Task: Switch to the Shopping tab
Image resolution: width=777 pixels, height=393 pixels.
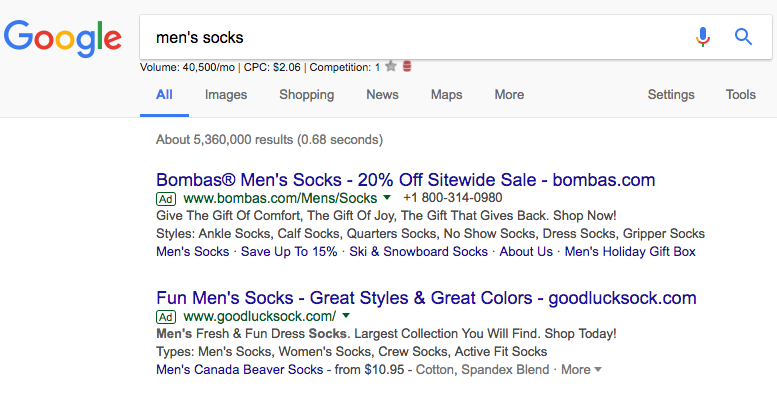Action: pyautogui.click(x=306, y=95)
